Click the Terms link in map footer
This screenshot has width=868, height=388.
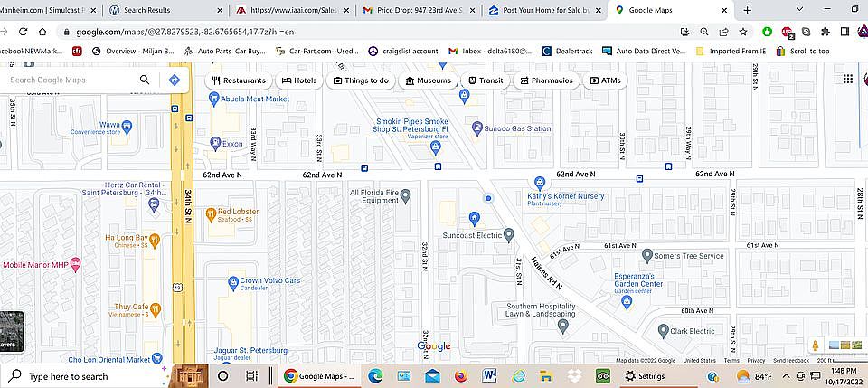point(731,360)
